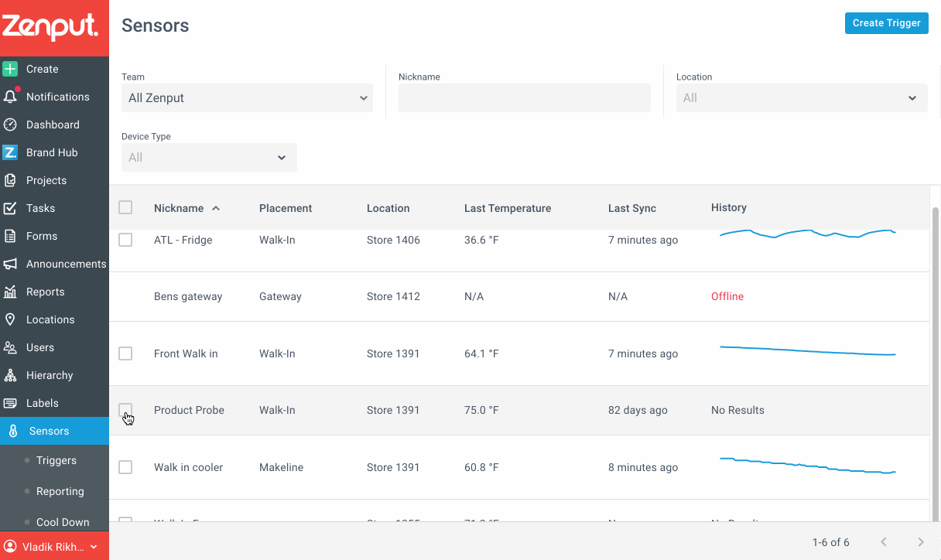Open the Reports chart icon

(x=10, y=292)
